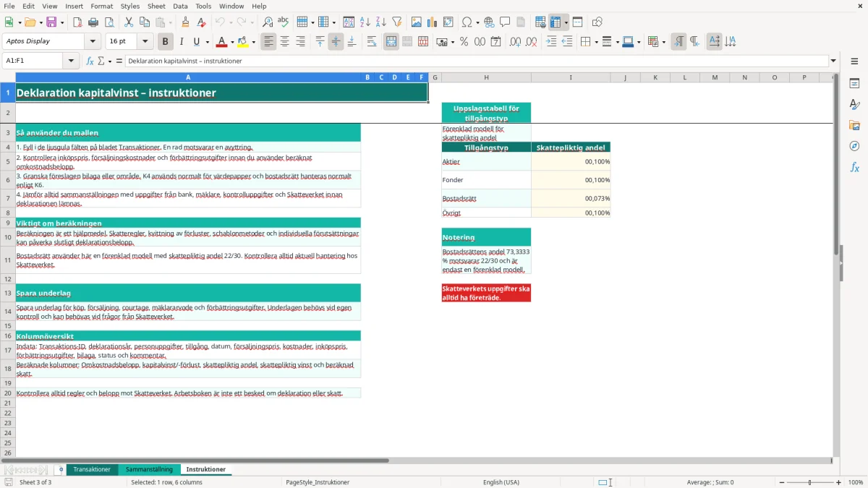This screenshot has height=488, width=868.
Task: Click the horizontal scrollbar
Action: 195,461
